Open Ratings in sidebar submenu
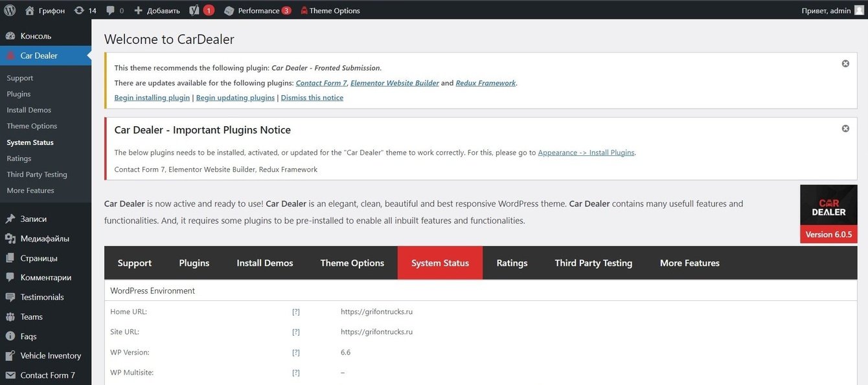 (19, 159)
